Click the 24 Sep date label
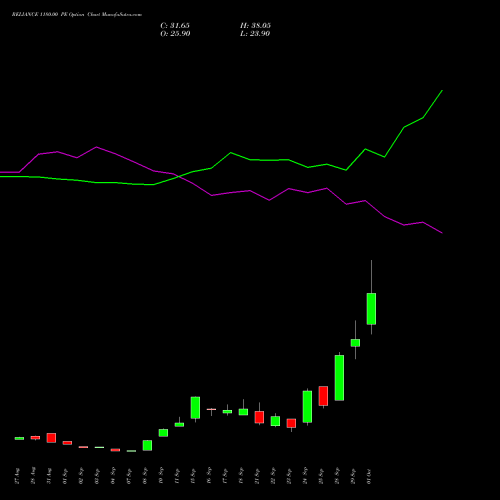 [x=305, y=476]
